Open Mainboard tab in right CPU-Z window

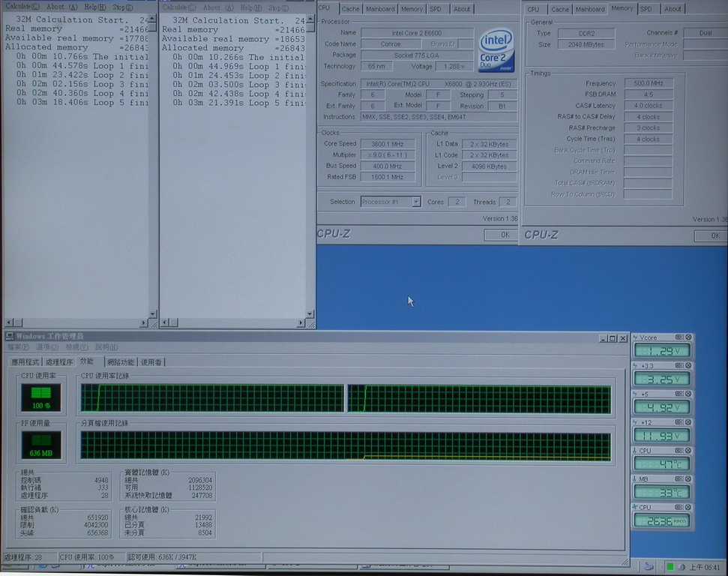(589, 9)
